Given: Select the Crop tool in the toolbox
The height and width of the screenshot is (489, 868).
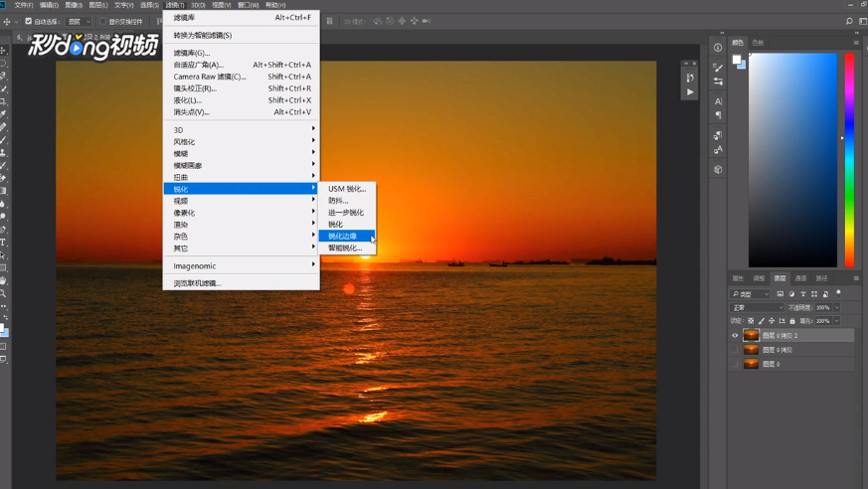Looking at the screenshot, I should pyautogui.click(x=3, y=101).
